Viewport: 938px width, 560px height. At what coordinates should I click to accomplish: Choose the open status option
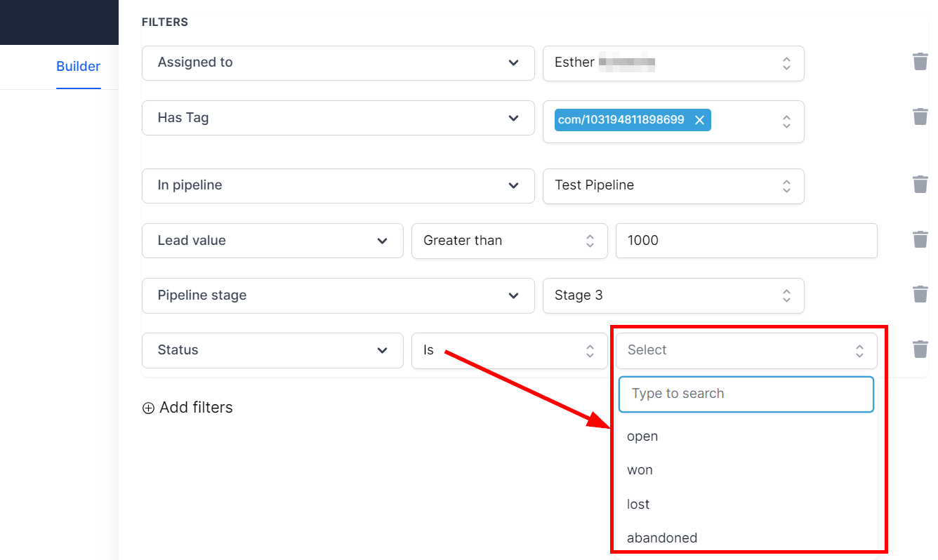pos(642,436)
